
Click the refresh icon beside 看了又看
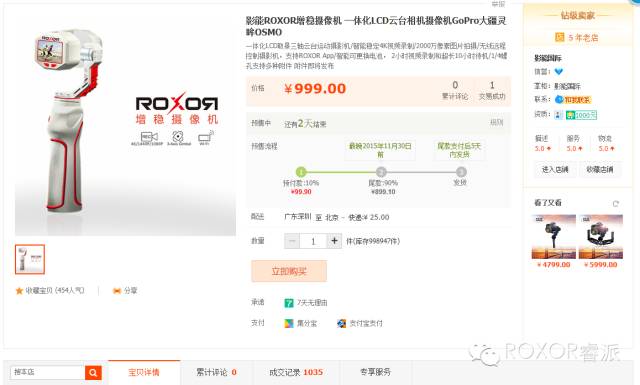click(616, 203)
